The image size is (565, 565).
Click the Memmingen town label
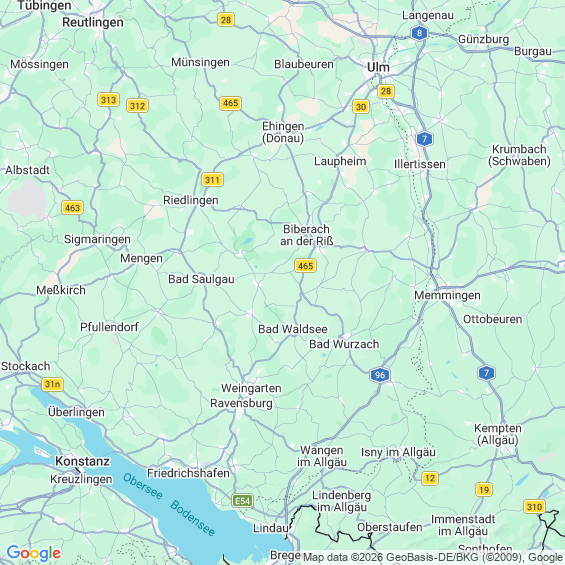(447, 295)
